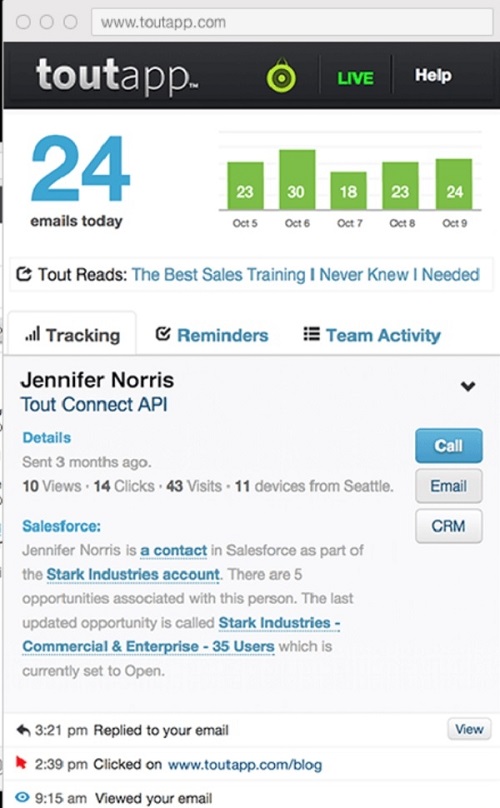Open the Team Activity tab
Image resolution: width=500 pixels, height=808 pixels.
(372, 335)
